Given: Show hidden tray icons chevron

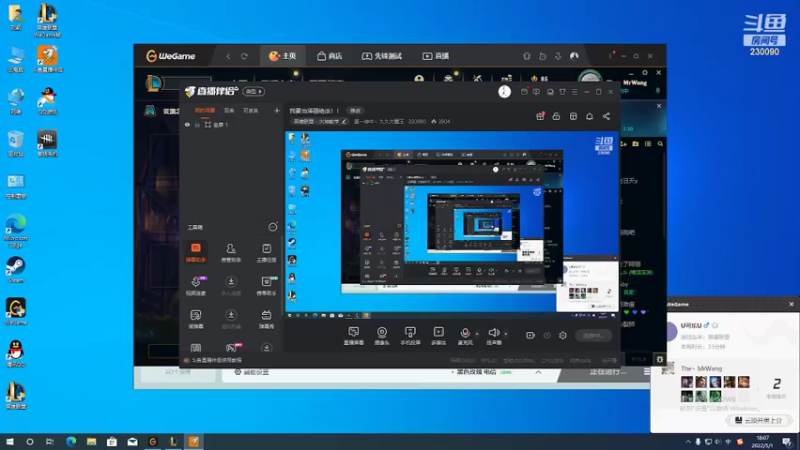Looking at the screenshot, I should pyautogui.click(x=688, y=442).
